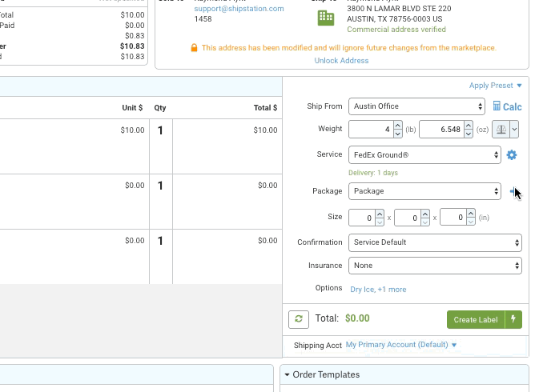535x392 pixels.
Task: Open My Primary Account shipping menu
Action: (x=401, y=345)
